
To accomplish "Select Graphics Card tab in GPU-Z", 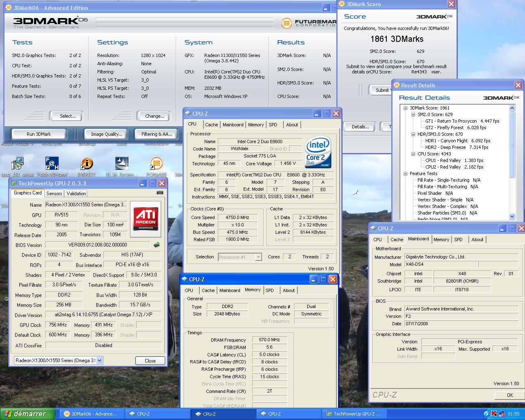I will point(27,193).
